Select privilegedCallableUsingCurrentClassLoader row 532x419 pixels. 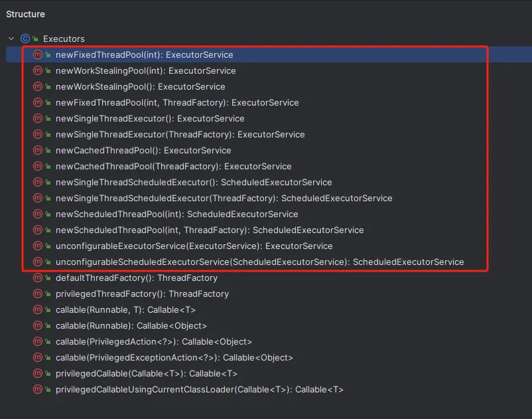[200, 390]
